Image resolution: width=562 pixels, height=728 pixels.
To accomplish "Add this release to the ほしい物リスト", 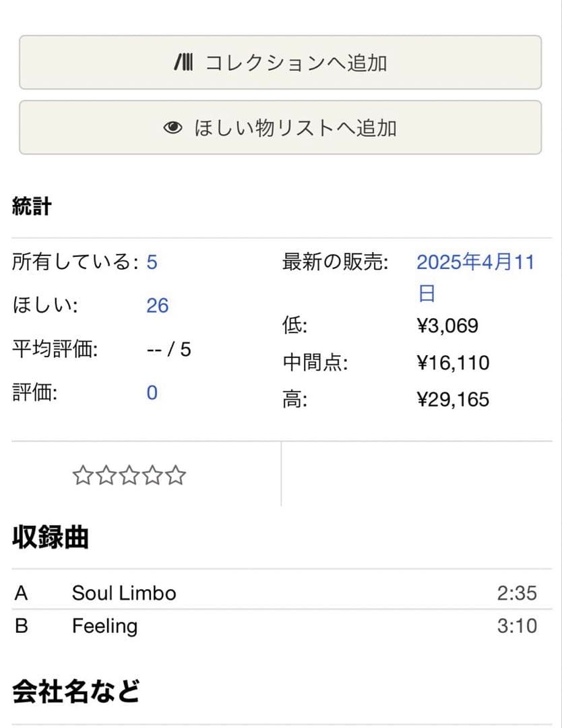I will click(x=281, y=127).
